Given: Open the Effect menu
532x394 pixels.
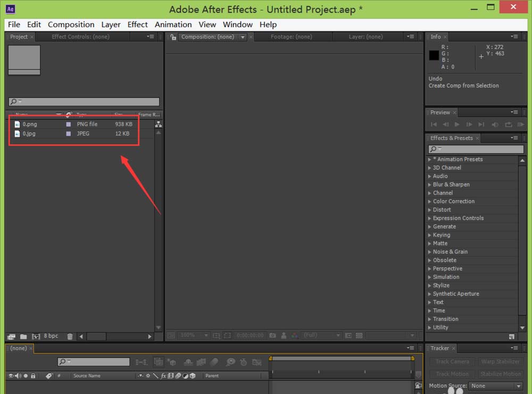Looking at the screenshot, I should click(137, 24).
